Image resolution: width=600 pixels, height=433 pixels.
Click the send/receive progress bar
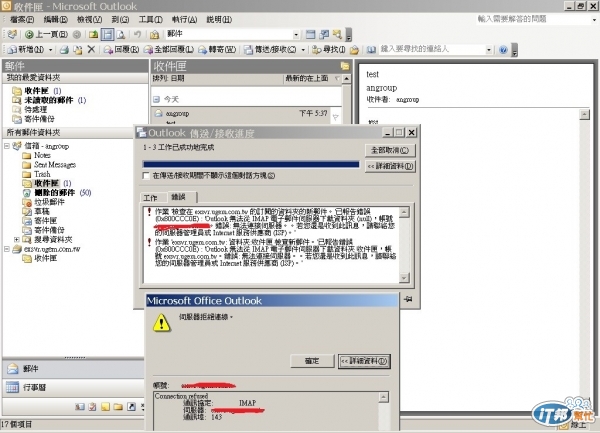click(251, 164)
